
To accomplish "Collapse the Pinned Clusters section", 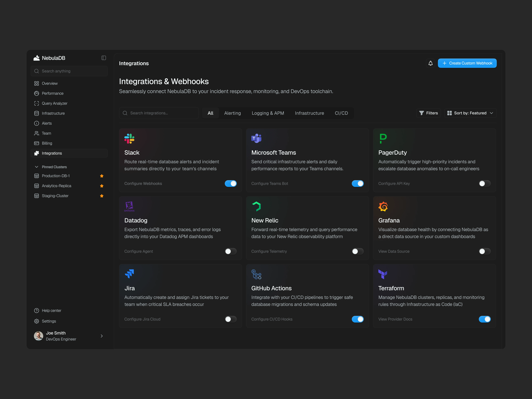I will click(37, 167).
